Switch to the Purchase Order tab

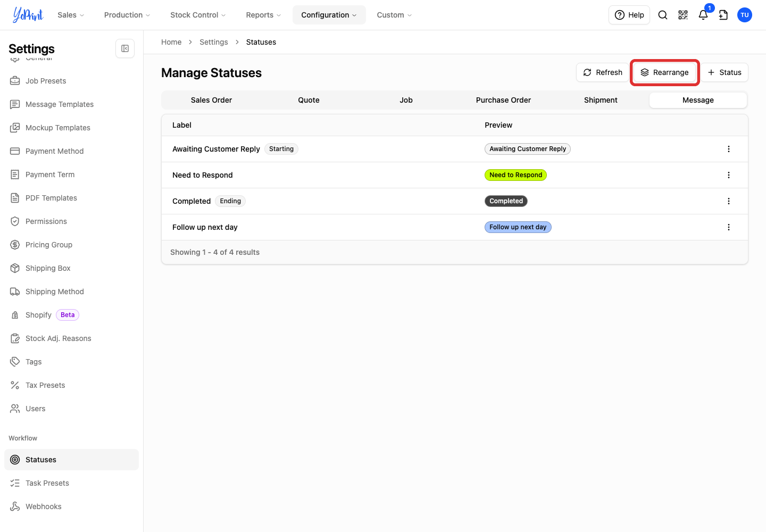[x=503, y=100]
